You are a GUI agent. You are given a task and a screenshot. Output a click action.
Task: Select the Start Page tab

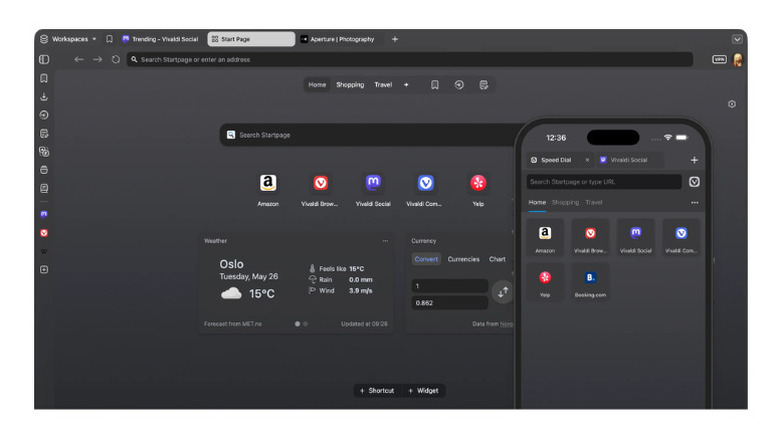251,39
